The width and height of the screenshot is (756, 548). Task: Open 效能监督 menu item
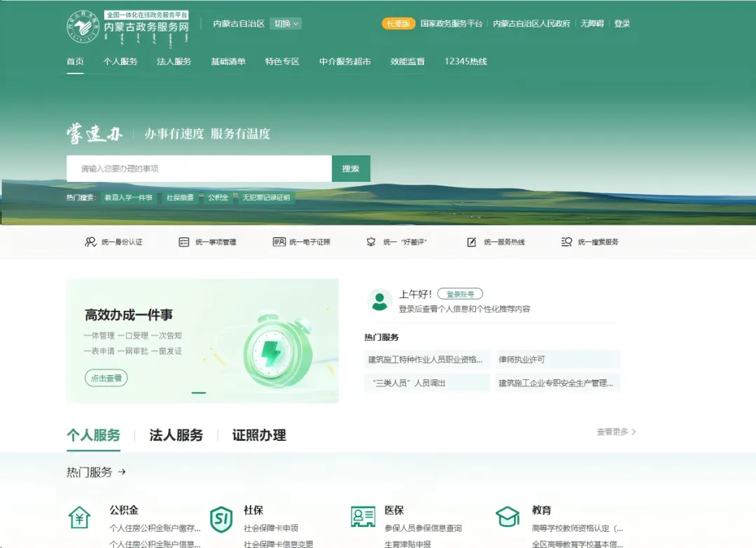[407, 62]
